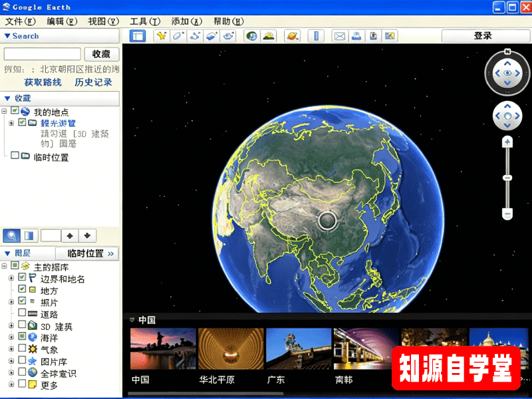
Task: Zoom in with the plus button
Action: [x=507, y=142]
